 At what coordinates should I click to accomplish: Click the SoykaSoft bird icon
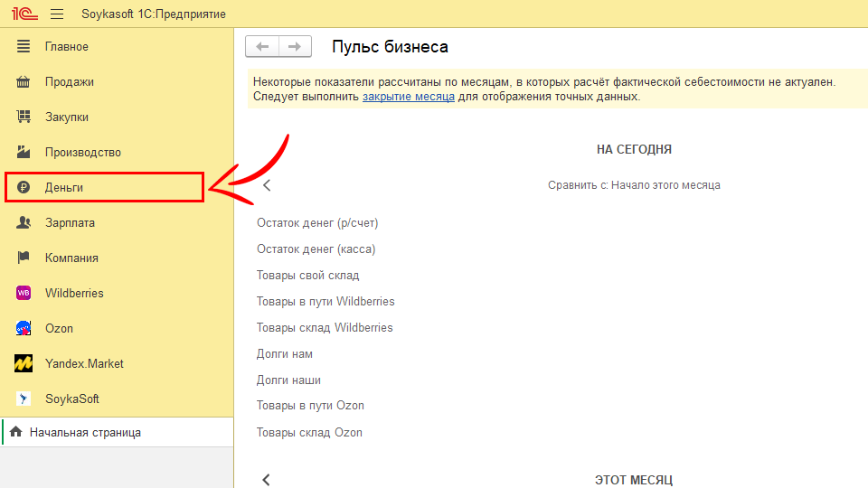(x=24, y=399)
